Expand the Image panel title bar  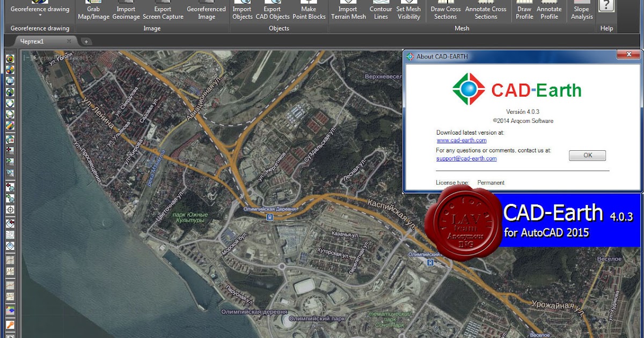point(152,28)
